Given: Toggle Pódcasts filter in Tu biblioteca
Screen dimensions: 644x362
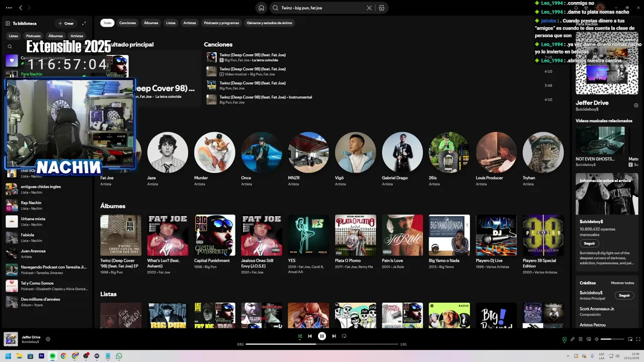Looking at the screenshot, I should coord(33,36).
